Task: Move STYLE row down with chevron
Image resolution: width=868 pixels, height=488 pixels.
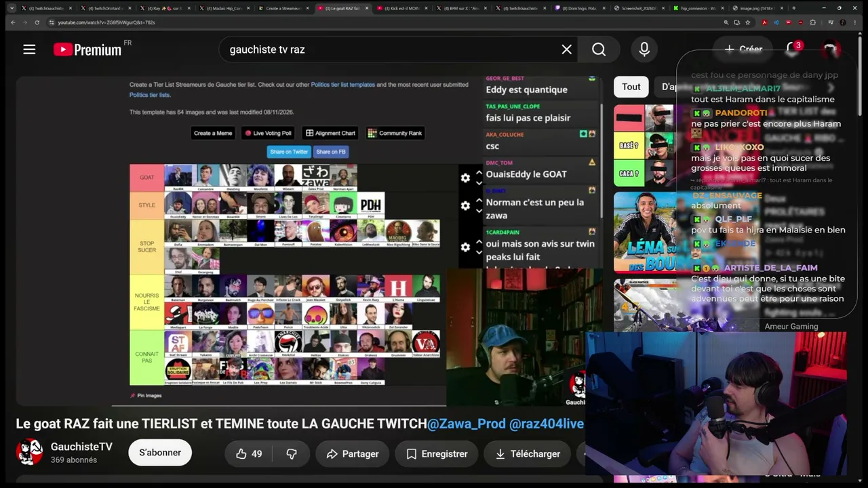Action: 479,210
